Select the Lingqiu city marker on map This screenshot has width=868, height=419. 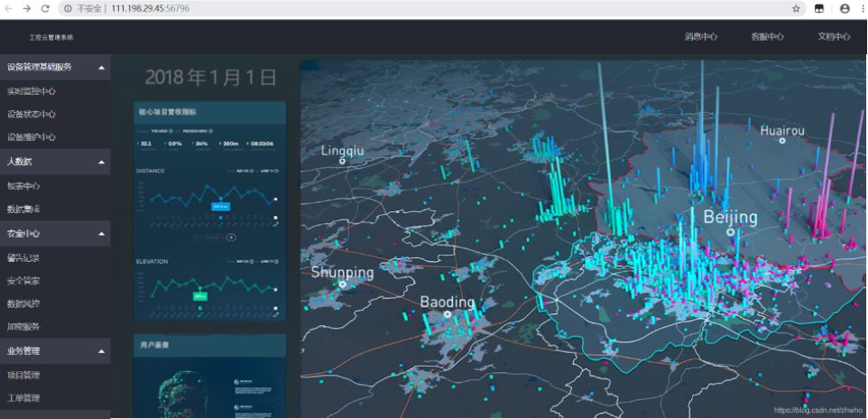(x=343, y=161)
